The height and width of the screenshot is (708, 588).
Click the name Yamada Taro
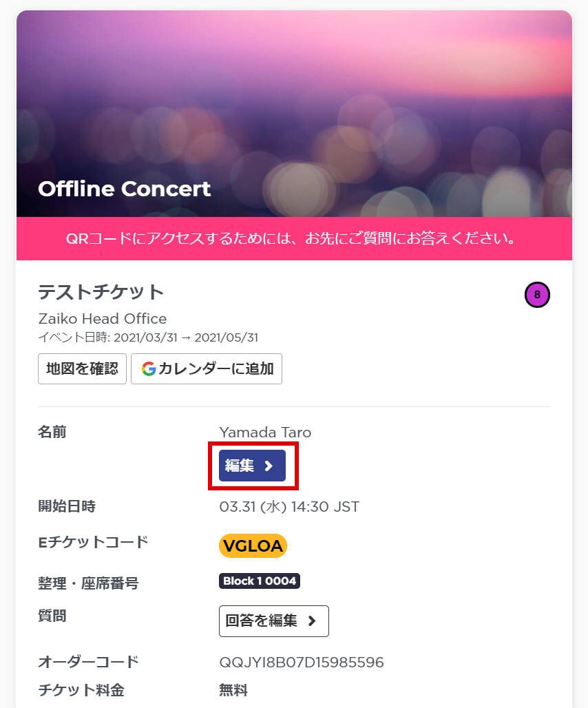coord(265,433)
